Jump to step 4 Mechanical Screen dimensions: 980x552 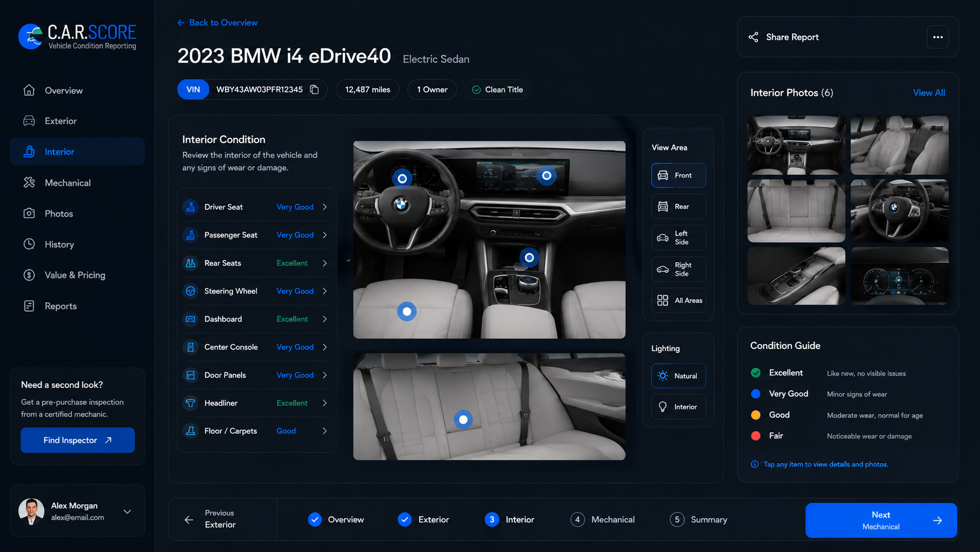[603, 520]
